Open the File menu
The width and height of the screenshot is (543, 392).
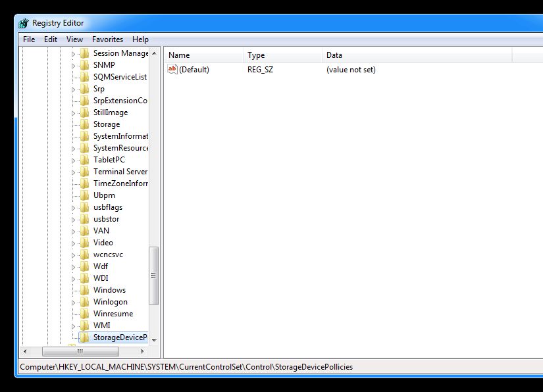(x=29, y=39)
